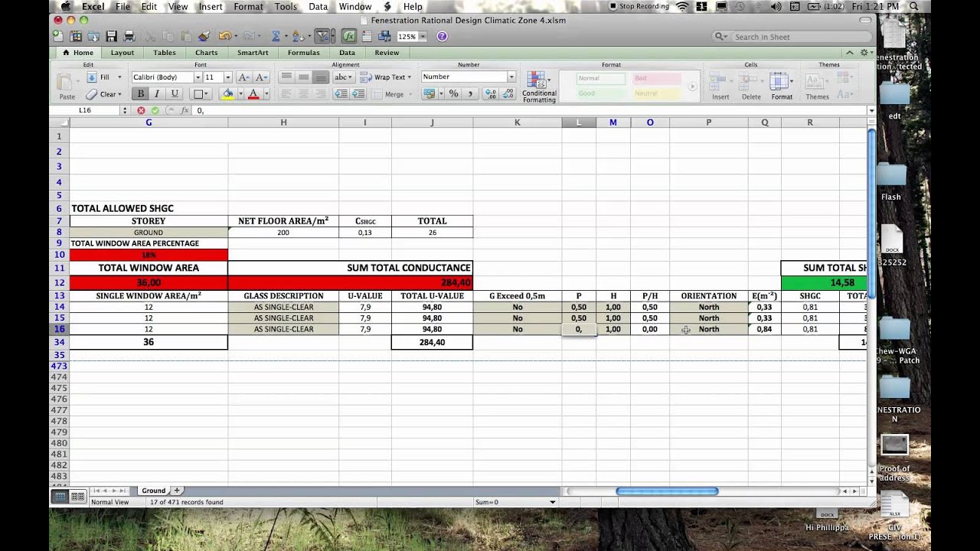This screenshot has width=980, height=551.
Task: Collapse the ribbon with chevron icon
Action: click(x=849, y=53)
